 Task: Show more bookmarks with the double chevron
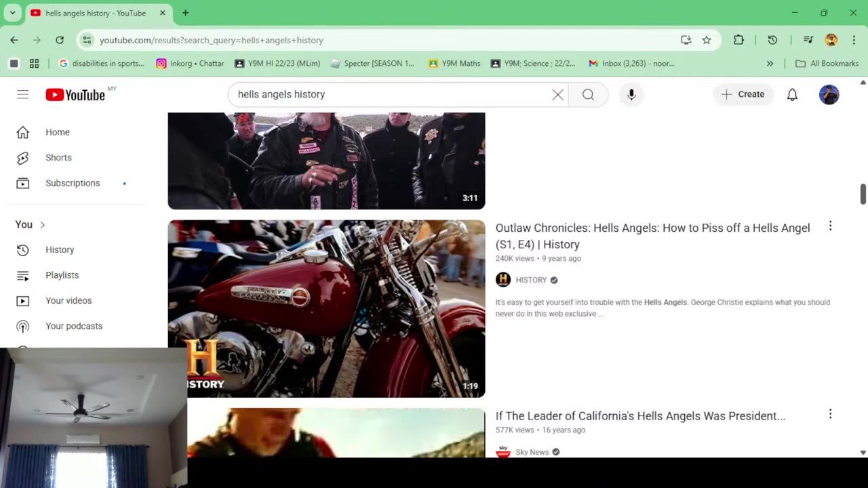[770, 64]
